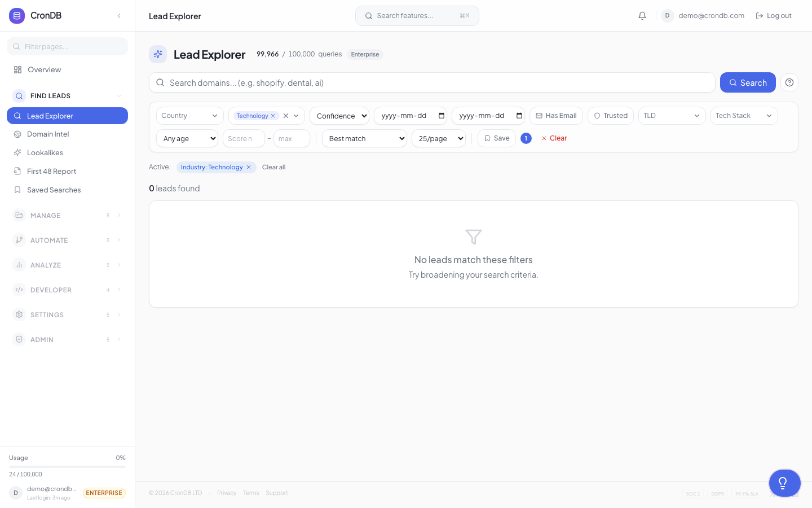Remove the Industry: Technology active chip

tap(249, 167)
